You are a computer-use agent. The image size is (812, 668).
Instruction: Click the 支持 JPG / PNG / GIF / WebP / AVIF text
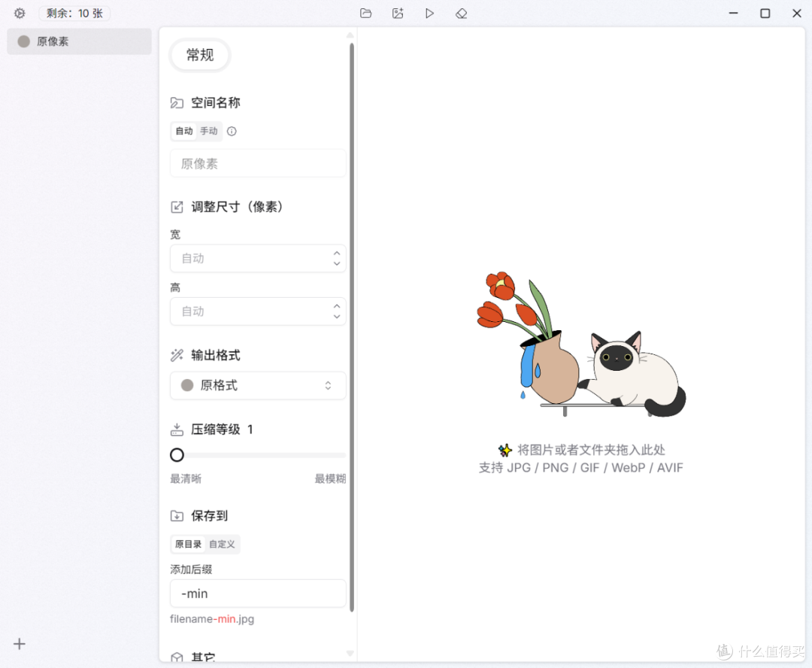pyautogui.click(x=581, y=468)
